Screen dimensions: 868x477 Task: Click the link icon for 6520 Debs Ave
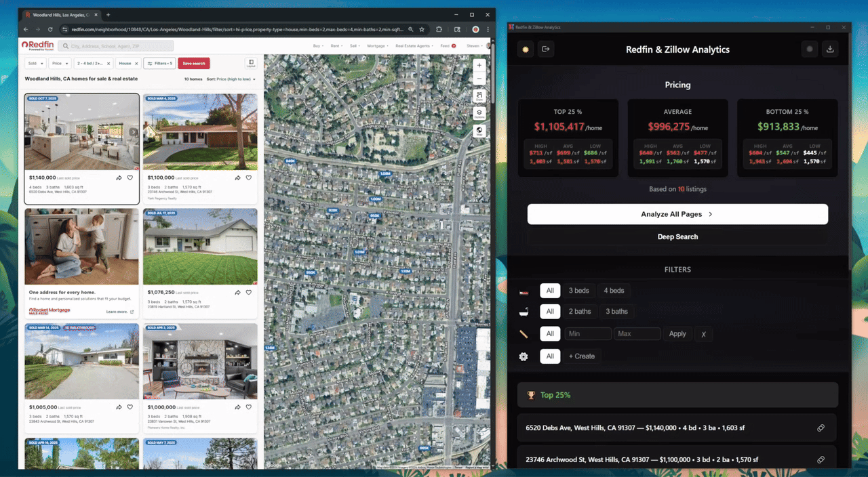pos(821,428)
